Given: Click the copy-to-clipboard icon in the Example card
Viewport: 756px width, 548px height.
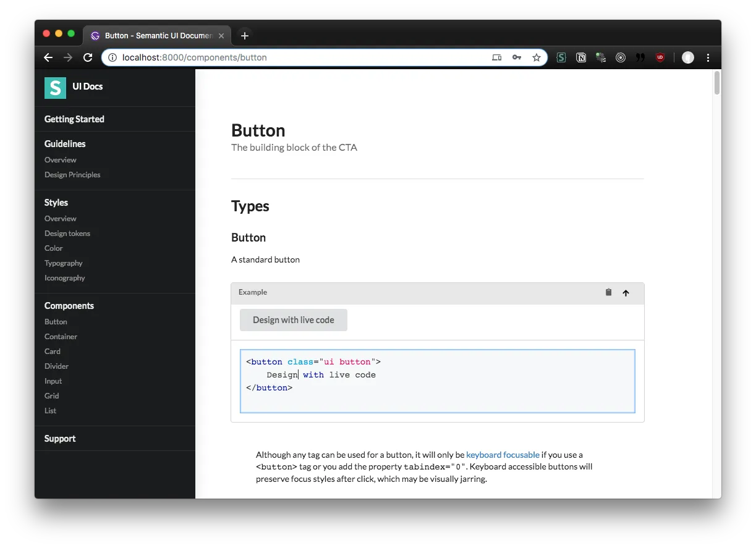Looking at the screenshot, I should (x=608, y=292).
